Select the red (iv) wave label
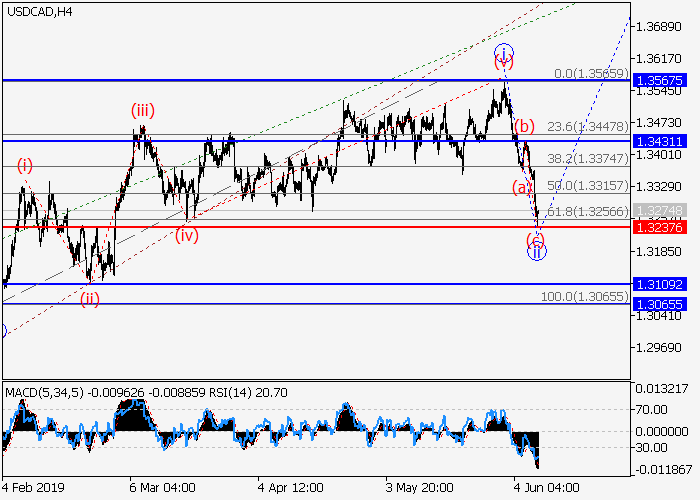Viewport: 700px width, 500px height. (x=187, y=236)
